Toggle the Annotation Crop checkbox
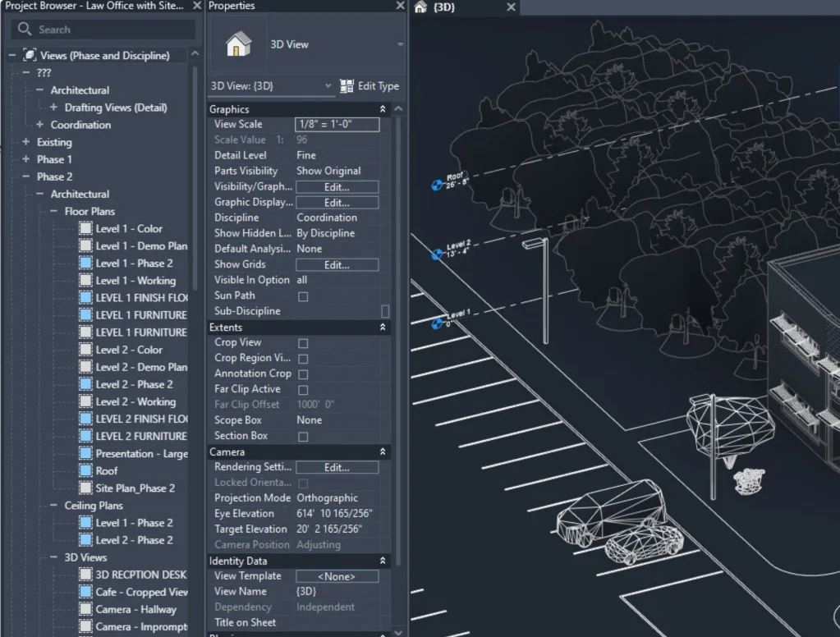840x637 pixels. point(303,374)
